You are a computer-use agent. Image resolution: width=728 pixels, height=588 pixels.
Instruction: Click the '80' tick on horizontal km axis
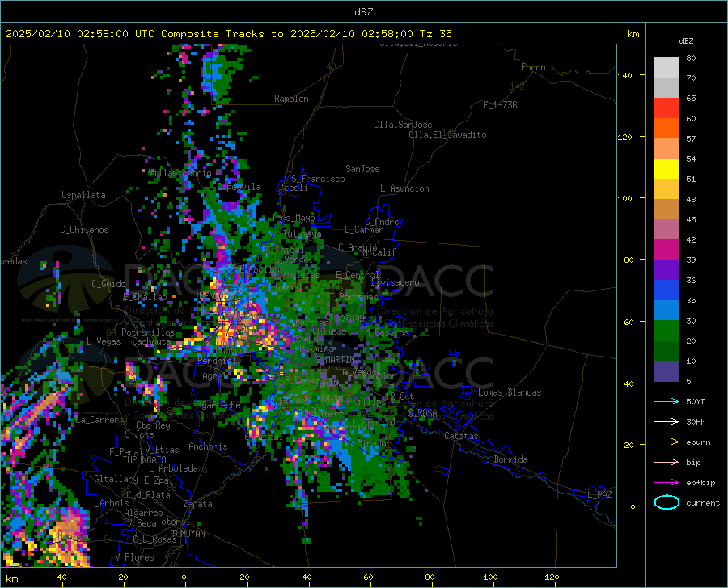pyautogui.click(x=430, y=577)
